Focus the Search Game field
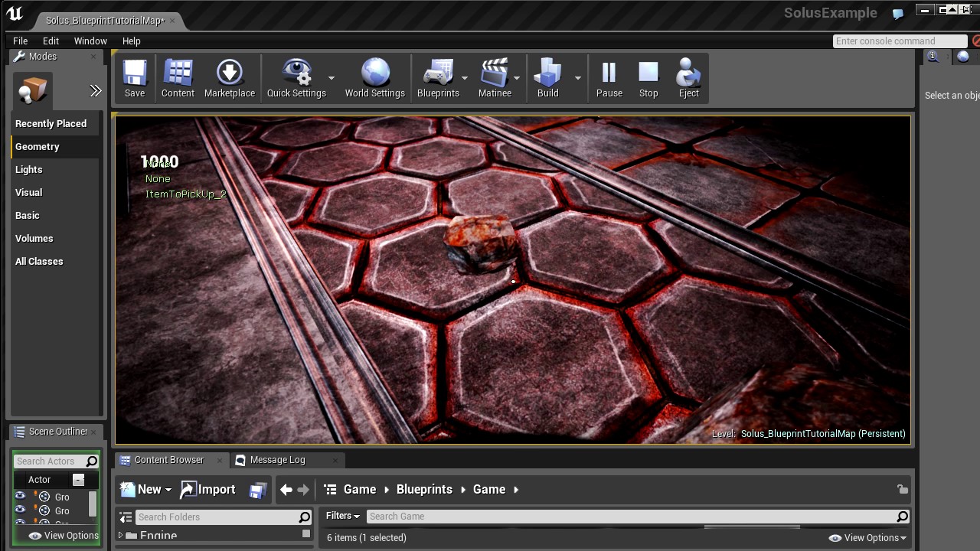980x551 pixels. [x=638, y=517]
